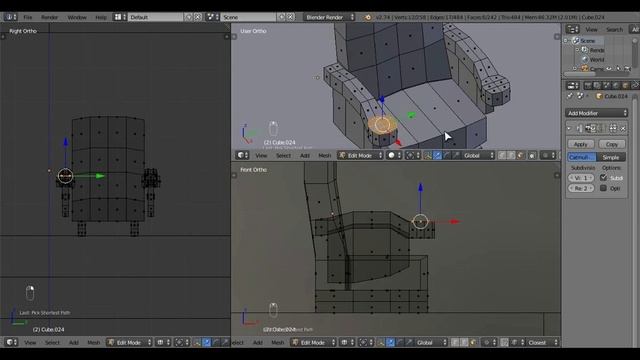Open viewport shading selector in Right Ortho header
The width and height of the screenshot is (640, 360).
click(163, 342)
